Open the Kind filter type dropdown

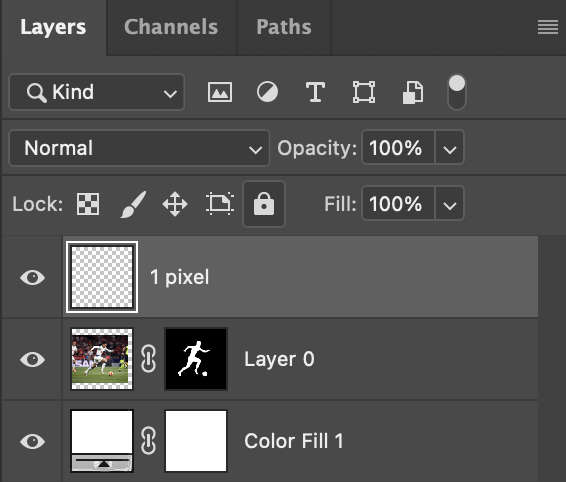pyautogui.click(x=97, y=92)
